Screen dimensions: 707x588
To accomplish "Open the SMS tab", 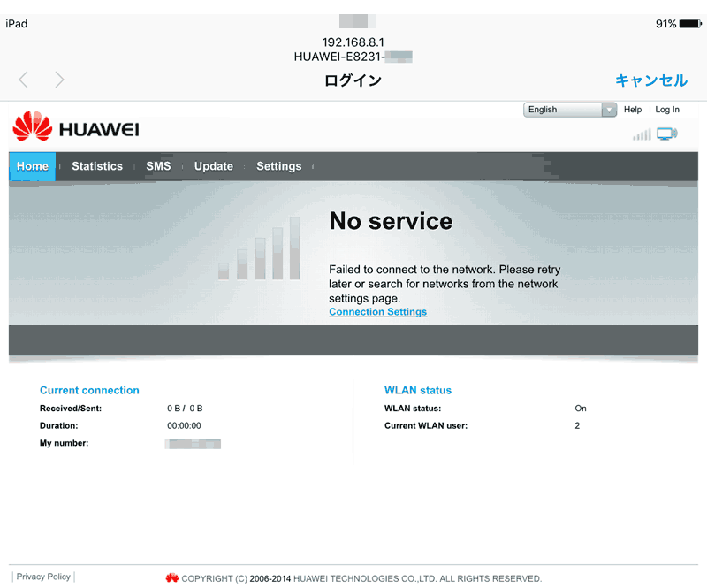I will coord(158,166).
